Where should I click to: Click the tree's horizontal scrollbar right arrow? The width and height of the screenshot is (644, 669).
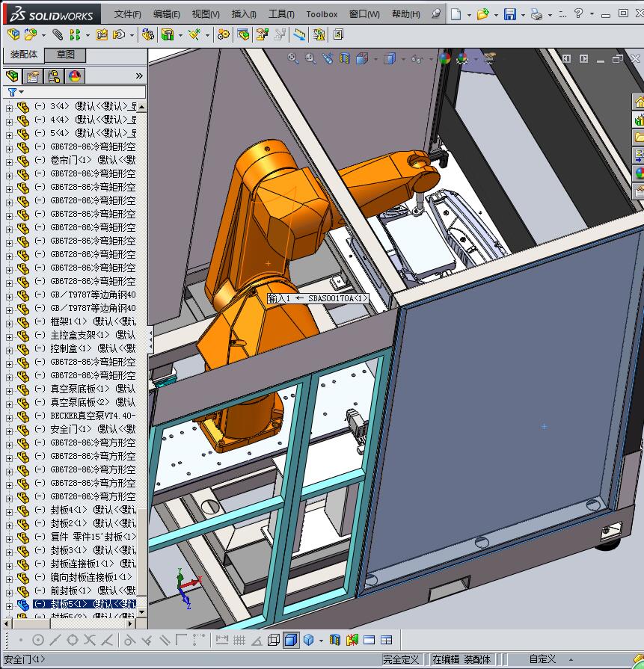click(131, 623)
